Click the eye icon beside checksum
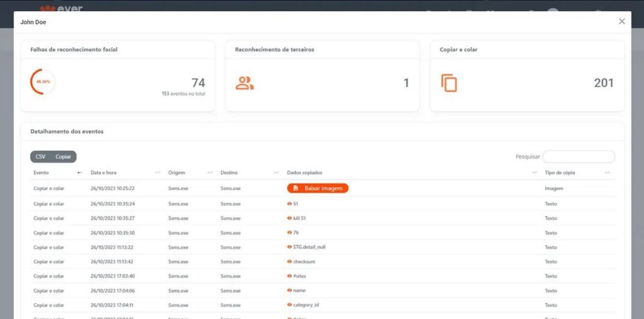 [289, 262]
